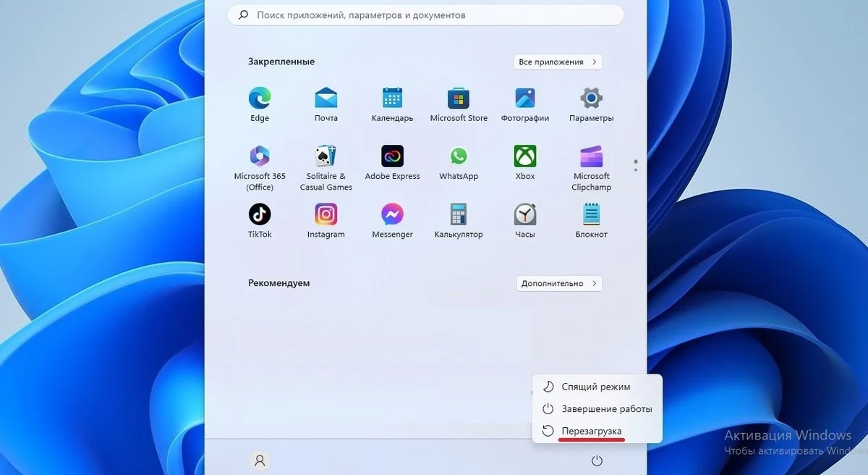The width and height of the screenshot is (868, 475).
Task: Open the Фотографии app
Action: [x=525, y=104]
